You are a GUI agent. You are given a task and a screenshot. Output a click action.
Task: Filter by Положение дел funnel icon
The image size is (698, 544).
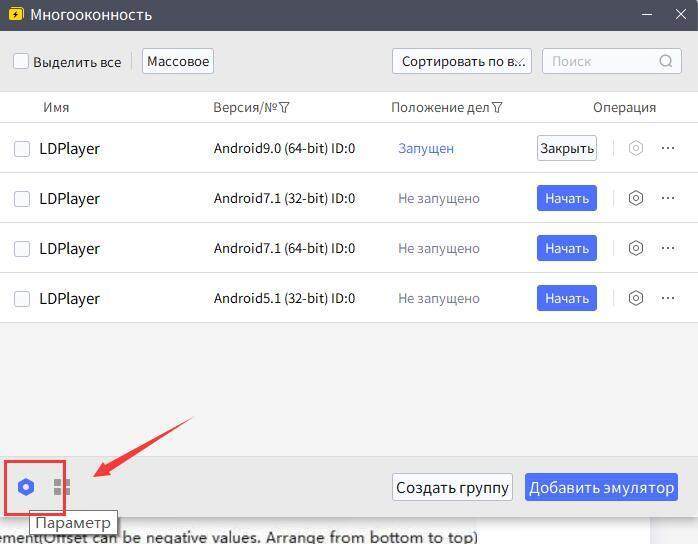[497, 107]
